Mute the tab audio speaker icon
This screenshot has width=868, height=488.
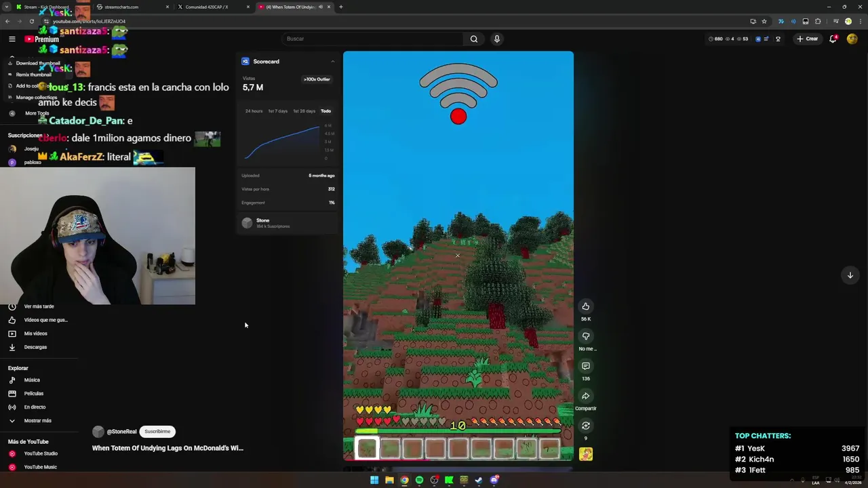point(321,7)
